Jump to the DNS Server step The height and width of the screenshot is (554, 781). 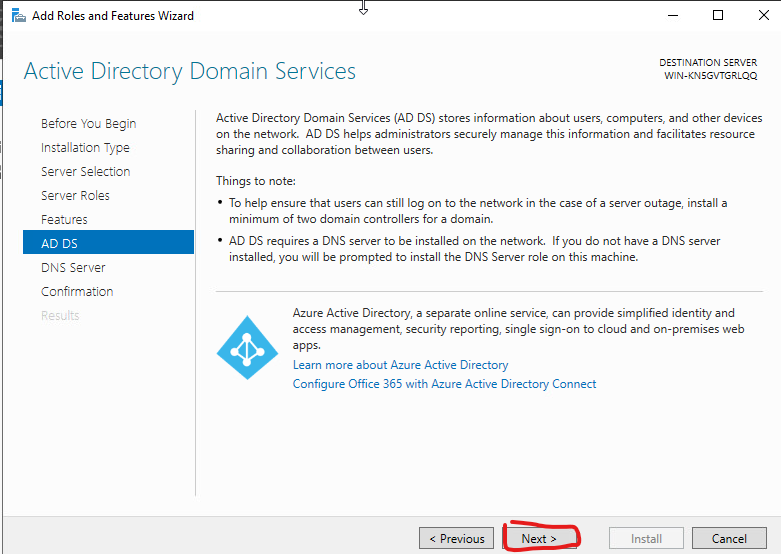point(73,268)
